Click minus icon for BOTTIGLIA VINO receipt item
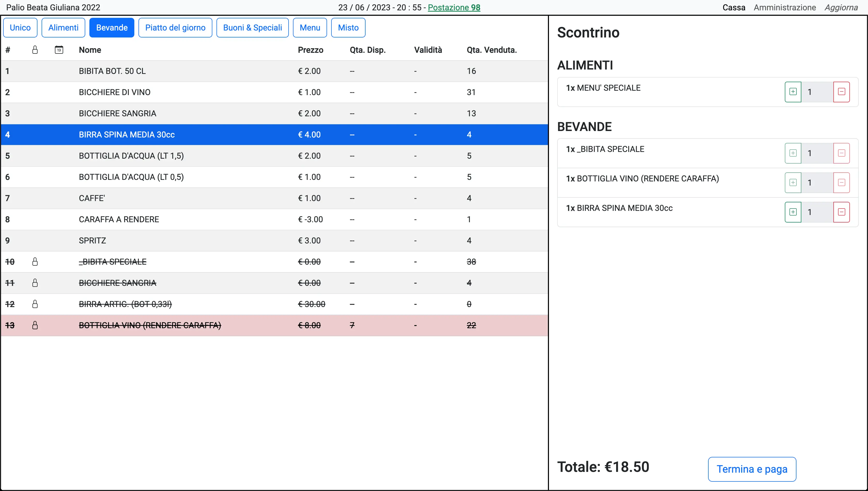868x491 pixels. click(x=841, y=182)
